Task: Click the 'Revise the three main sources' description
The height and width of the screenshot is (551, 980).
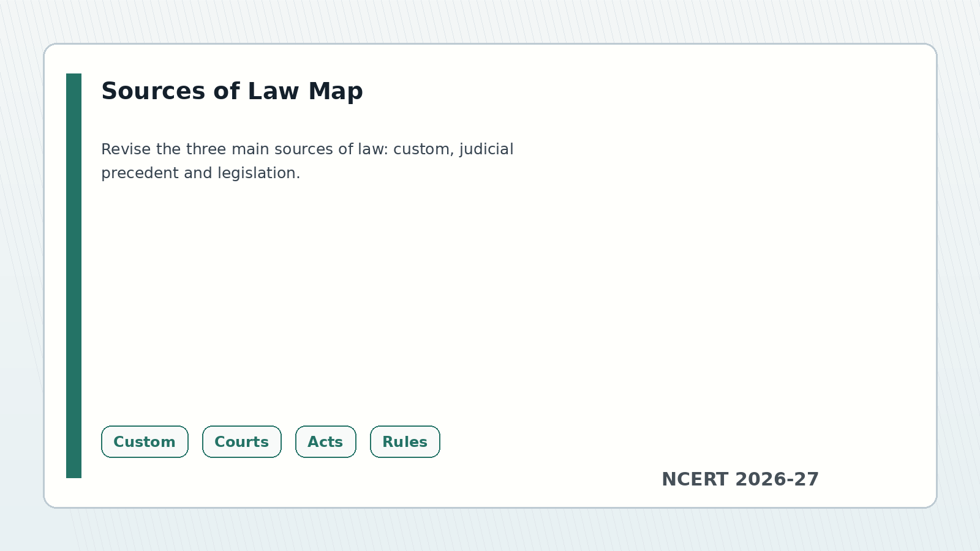Action: (307, 161)
